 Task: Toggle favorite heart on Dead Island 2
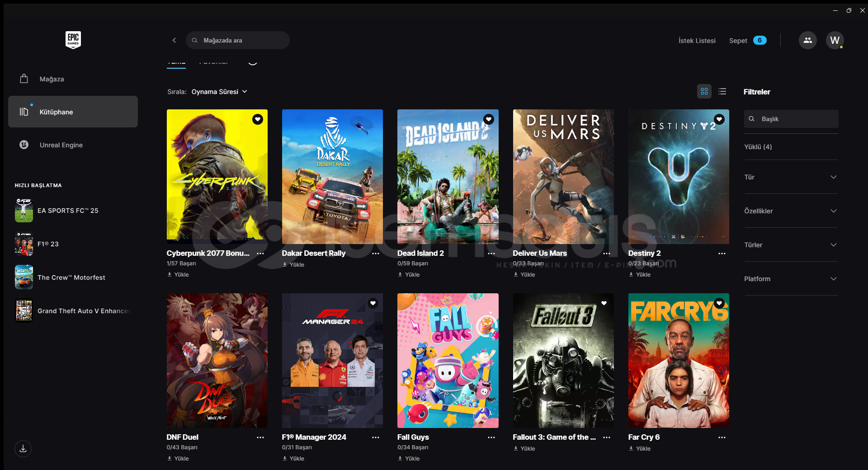489,119
